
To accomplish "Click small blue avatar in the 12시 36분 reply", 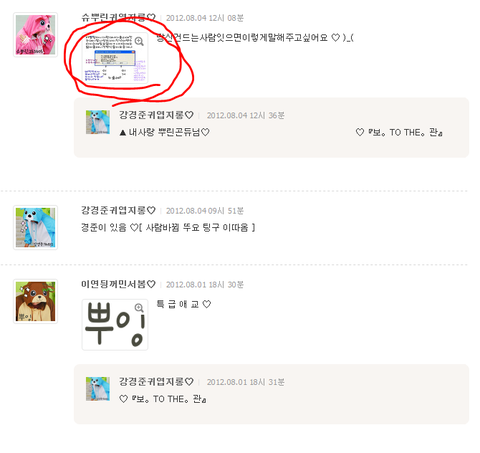I will tap(98, 122).
